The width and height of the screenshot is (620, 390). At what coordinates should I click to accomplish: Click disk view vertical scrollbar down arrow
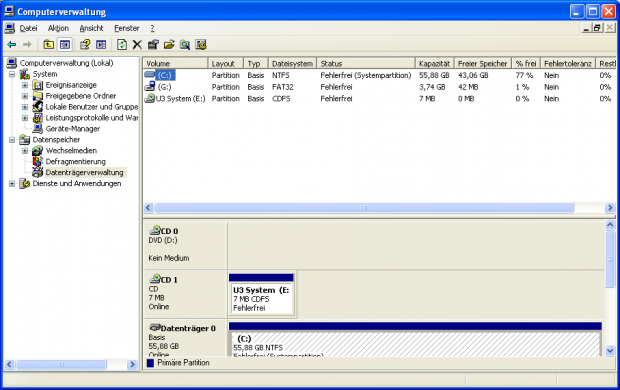click(610, 350)
